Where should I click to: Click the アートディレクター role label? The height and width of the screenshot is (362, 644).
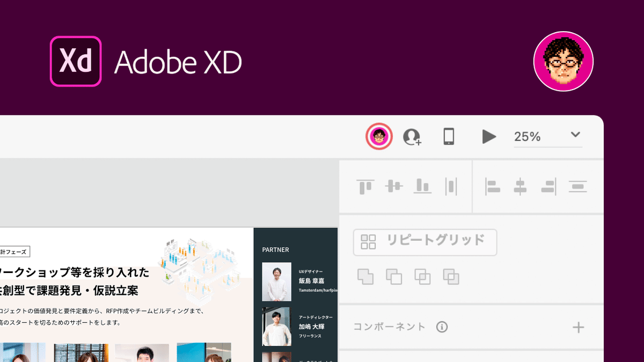[x=316, y=317]
